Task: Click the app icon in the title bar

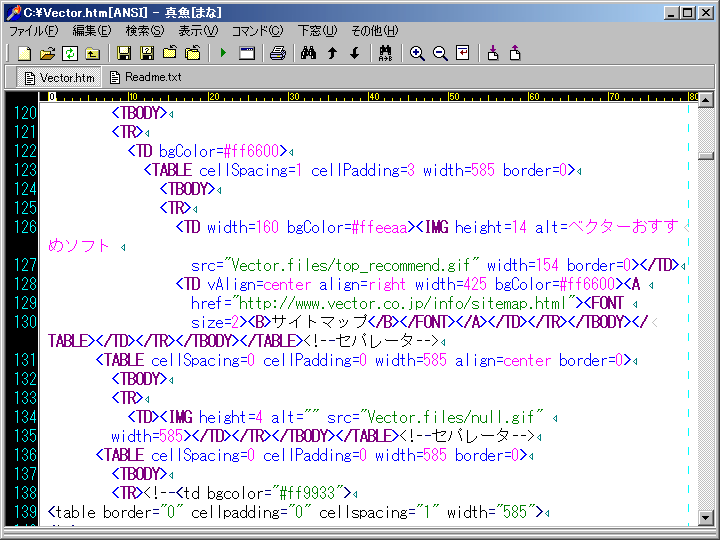Action: pyautogui.click(x=14, y=13)
